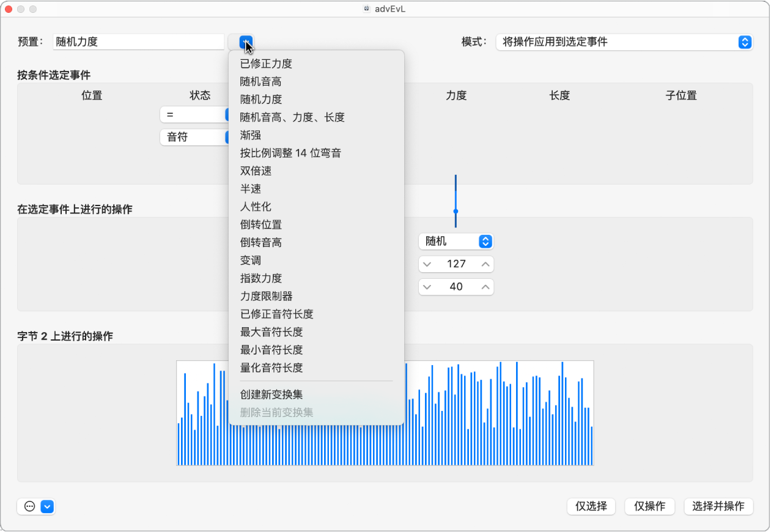Decrease the 40 value with its down arrow
Screen dimensions: 771x532
[x=427, y=286]
